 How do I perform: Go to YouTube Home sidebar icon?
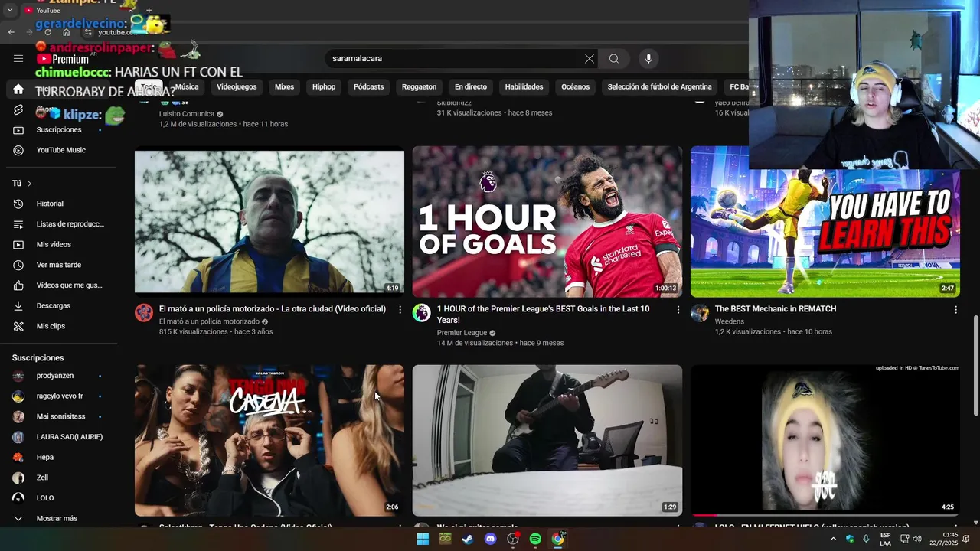pos(18,90)
